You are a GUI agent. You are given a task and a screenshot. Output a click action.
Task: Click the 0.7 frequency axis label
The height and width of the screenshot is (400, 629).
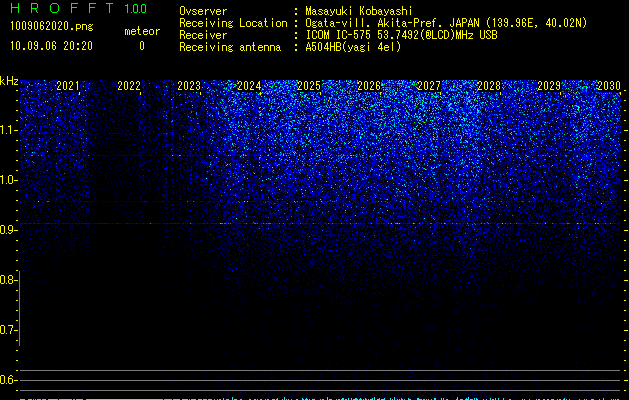pos(8,330)
